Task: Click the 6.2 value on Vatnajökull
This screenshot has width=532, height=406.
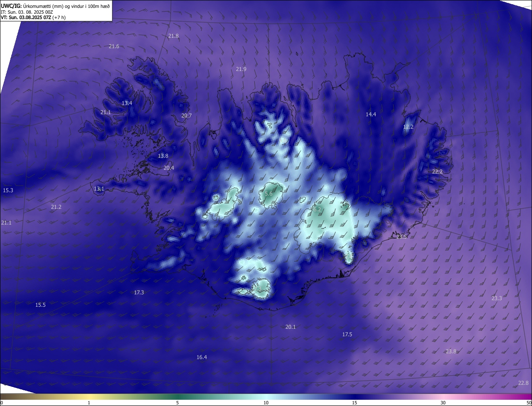Action: (x=317, y=210)
